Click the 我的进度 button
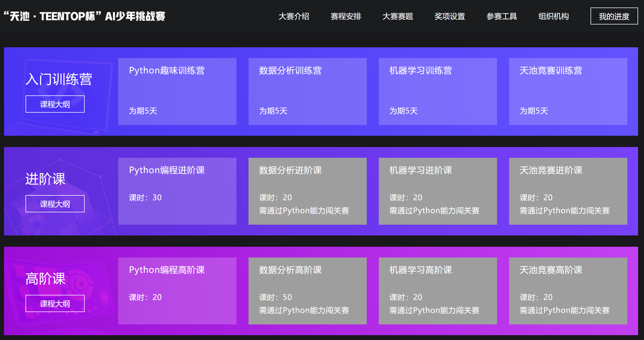The width and height of the screenshot is (644, 340). (614, 16)
